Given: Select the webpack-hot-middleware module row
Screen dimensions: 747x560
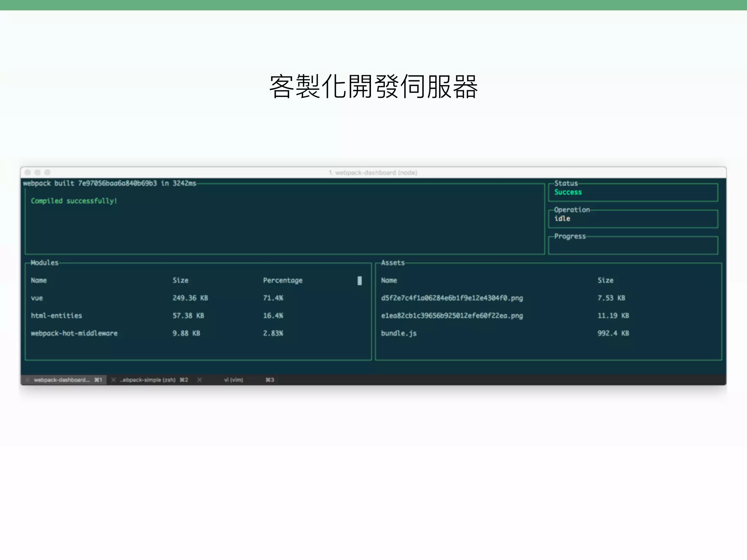Looking at the screenshot, I should pos(74,333).
